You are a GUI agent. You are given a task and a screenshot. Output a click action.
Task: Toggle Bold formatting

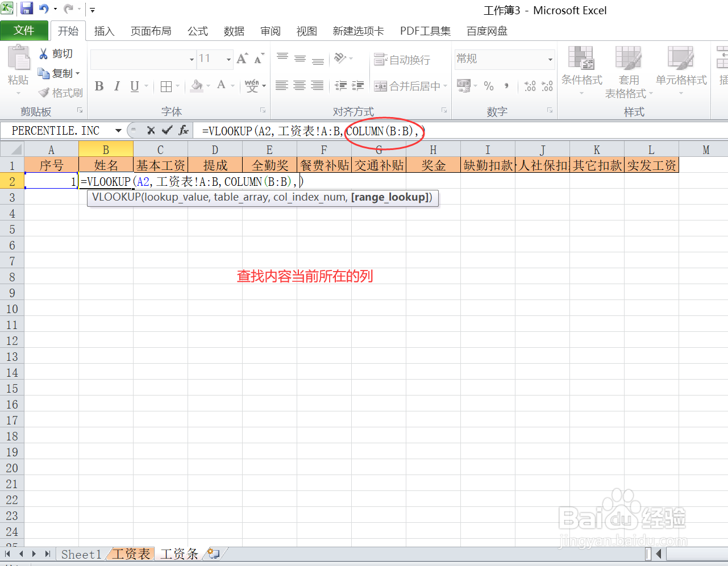pos(99,86)
